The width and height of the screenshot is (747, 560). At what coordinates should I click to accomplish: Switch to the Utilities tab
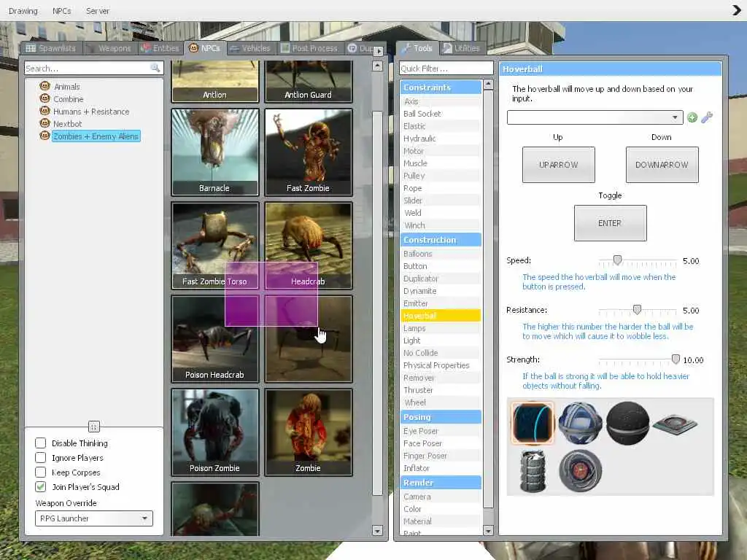pos(462,48)
